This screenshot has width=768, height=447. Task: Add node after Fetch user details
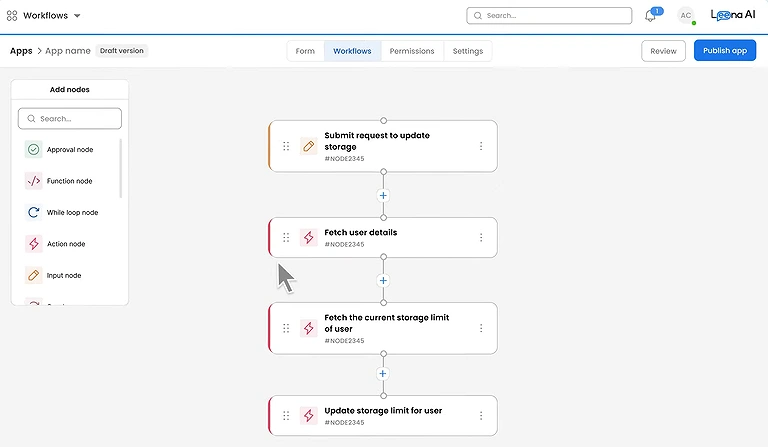click(x=383, y=281)
